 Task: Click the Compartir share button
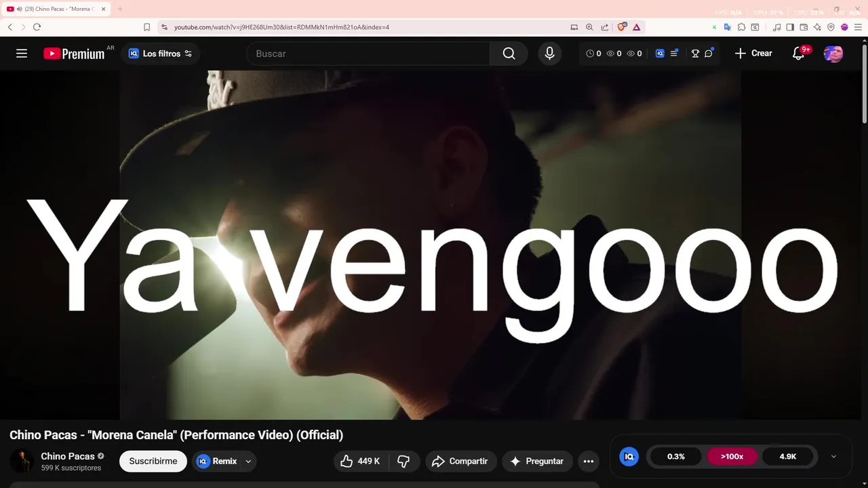461,461
